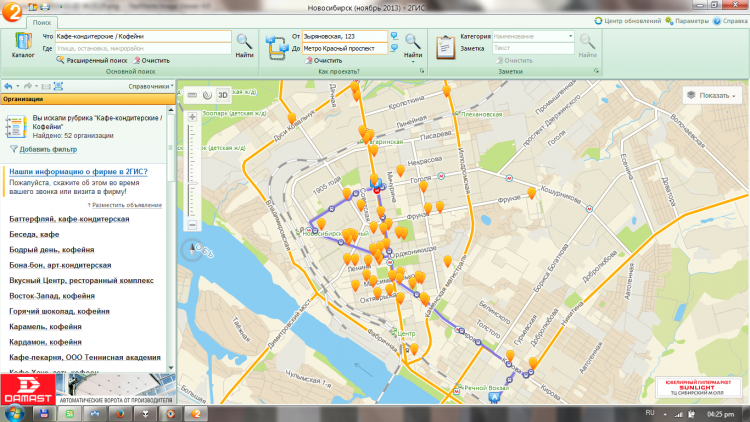Open the forward history dropdown arrow
The width and height of the screenshot is (750, 422).
pos(36,86)
